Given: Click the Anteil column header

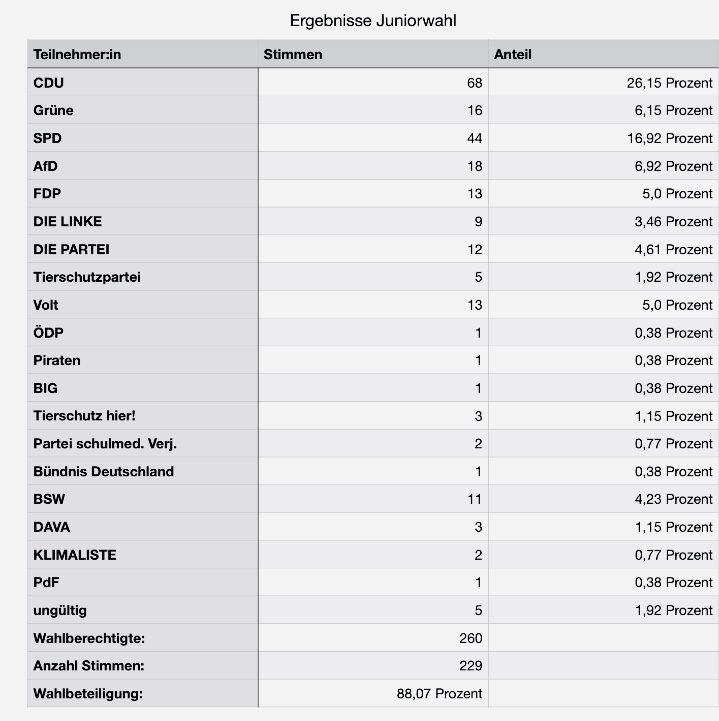Looking at the screenshot, I should click(x=603, y=54).
